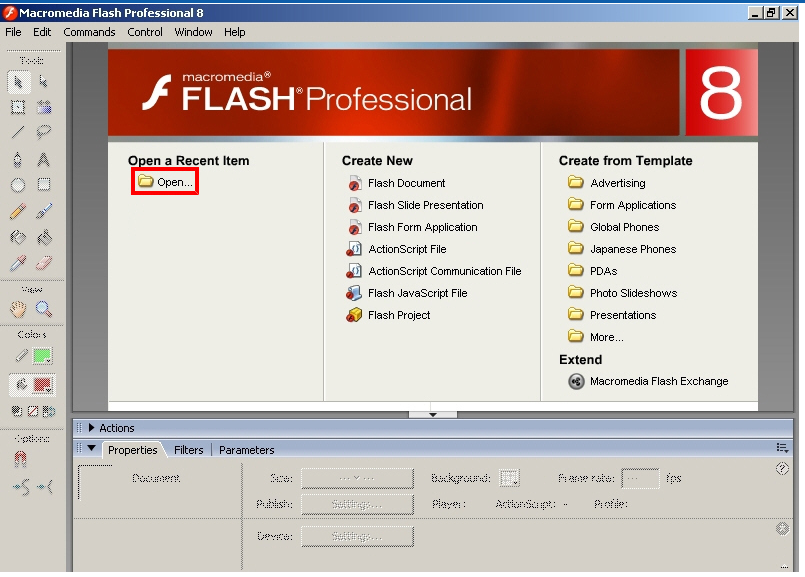Open the stroke color swatch
This screenshot has width=805, height=577.
[x=42, y=356]
